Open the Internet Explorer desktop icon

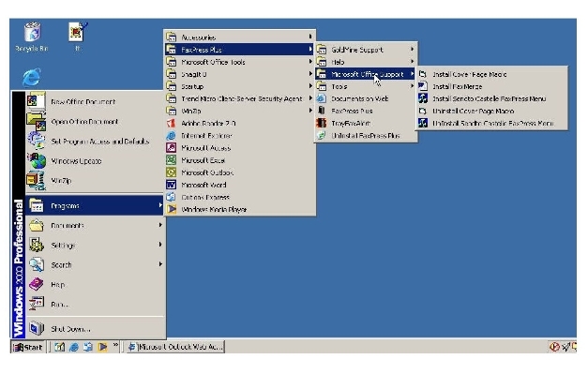(32, 77)
